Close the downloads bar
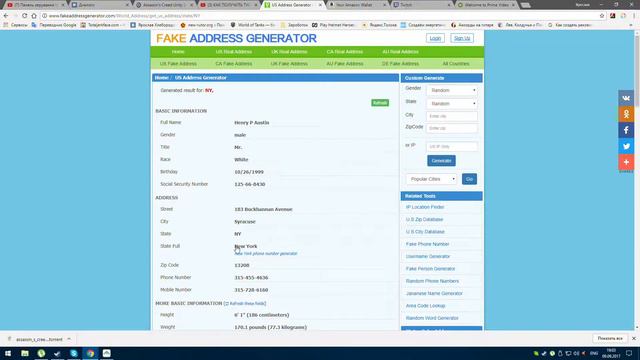 [633, 338]
